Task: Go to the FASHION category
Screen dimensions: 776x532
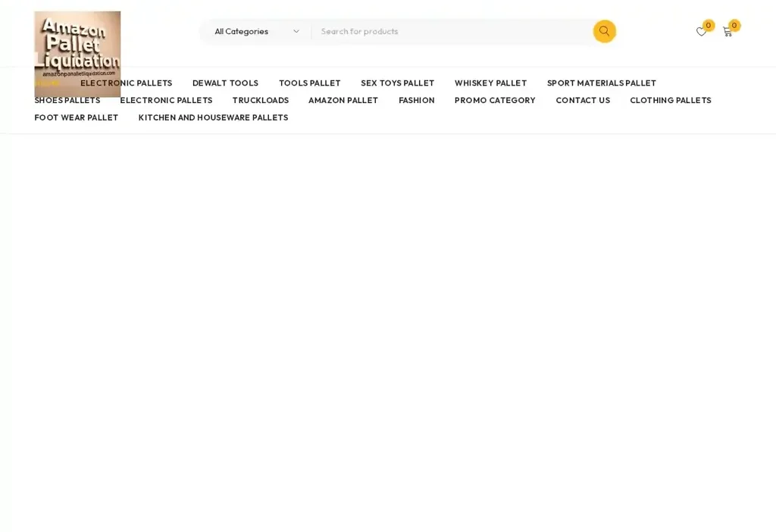Action: tap(416, 100)
